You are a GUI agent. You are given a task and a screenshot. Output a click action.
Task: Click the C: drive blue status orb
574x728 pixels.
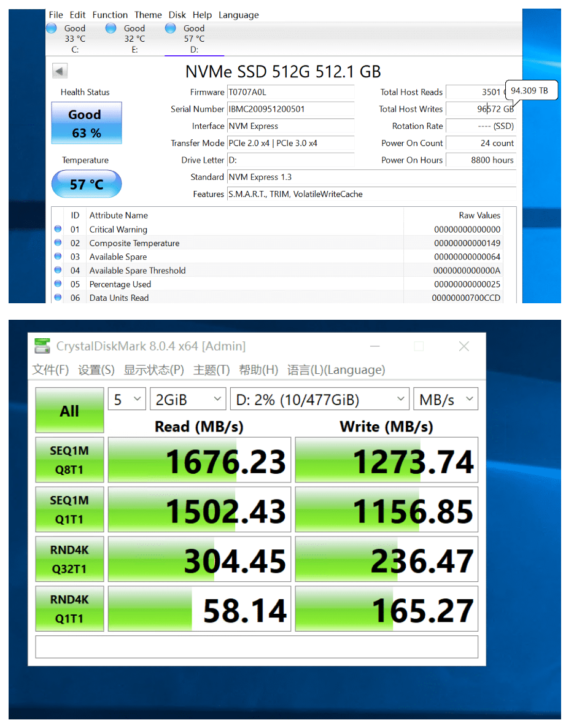(52, 28)
